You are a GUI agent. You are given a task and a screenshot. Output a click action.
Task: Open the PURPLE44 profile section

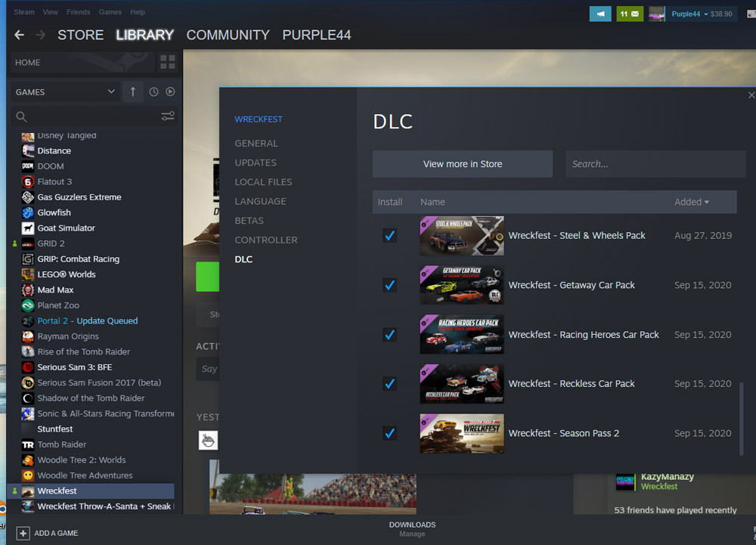[316, 35]
